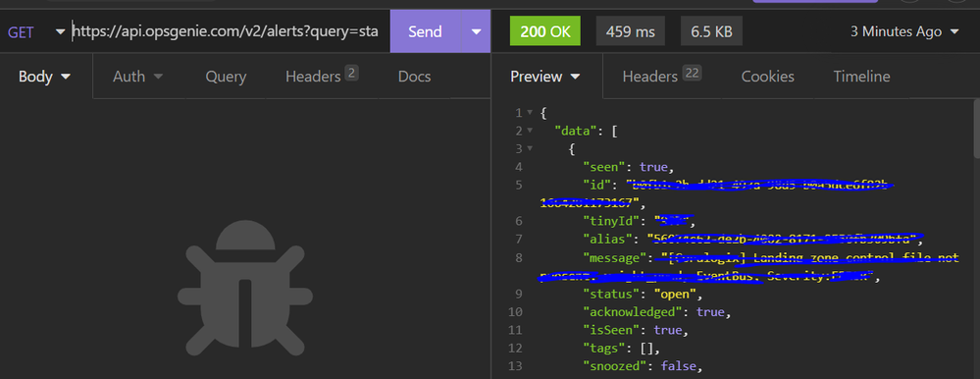Open the Docs tab
The height and width of the screenshot is (379, 980).
click(414, 77)
